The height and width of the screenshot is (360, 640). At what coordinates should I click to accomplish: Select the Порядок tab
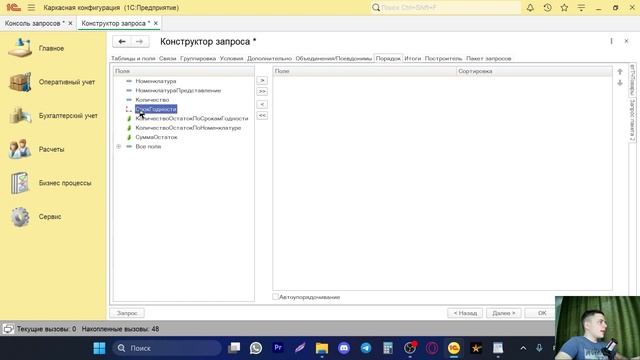click(x=388, y=58)
